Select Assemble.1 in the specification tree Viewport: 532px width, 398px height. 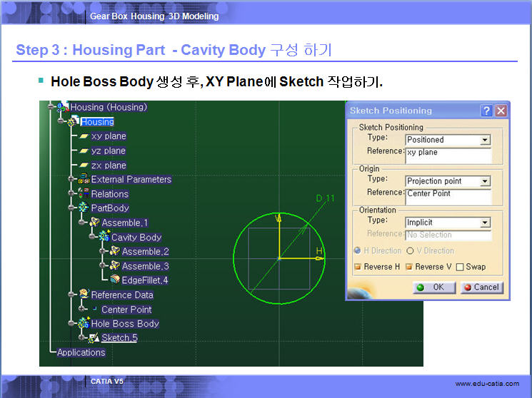pos(124,223)
